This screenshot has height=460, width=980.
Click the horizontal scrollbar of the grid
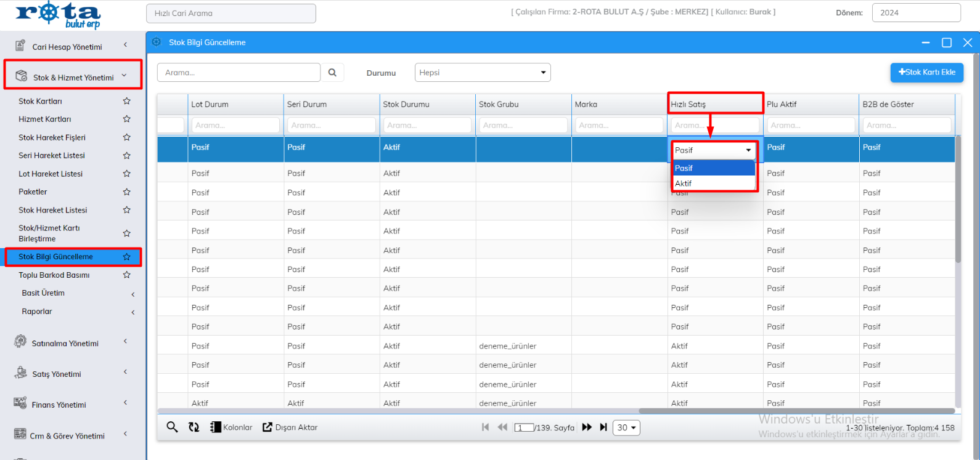[795, 411]
